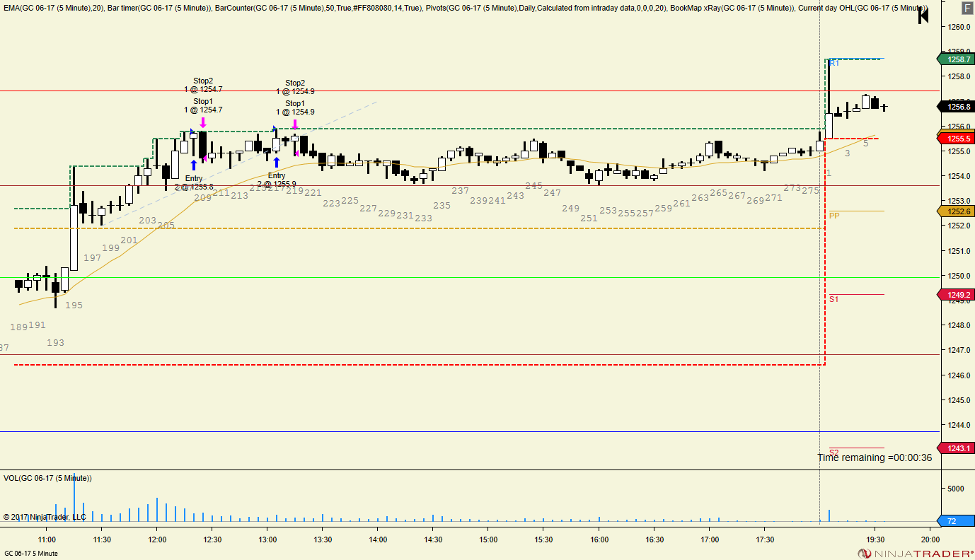975x560 pixels.
Task: Click the black 1256.8 last price marker
Action: [x=955, y=107]
